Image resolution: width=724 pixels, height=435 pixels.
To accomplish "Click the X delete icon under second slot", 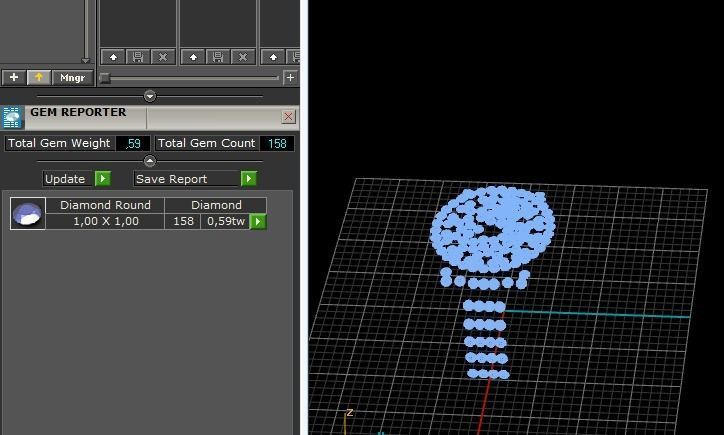I will coord(243,57).
